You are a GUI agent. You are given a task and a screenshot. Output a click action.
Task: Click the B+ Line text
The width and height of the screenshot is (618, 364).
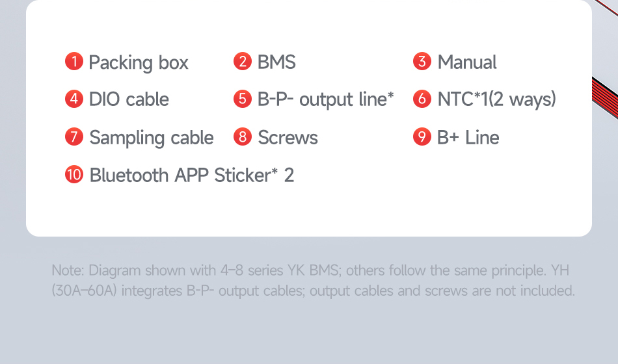(468, 138)
